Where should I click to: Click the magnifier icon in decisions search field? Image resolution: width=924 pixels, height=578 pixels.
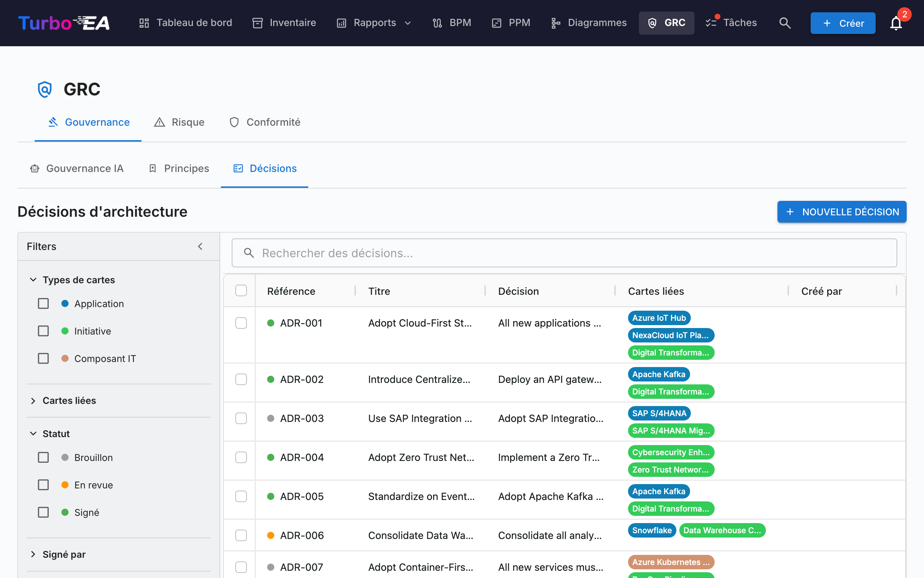point(249,253)
